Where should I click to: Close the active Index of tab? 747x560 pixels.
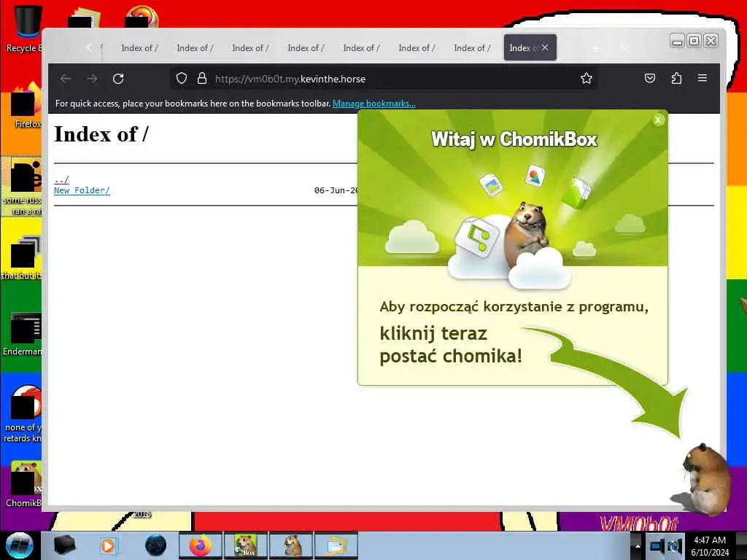tap(545, 47)
